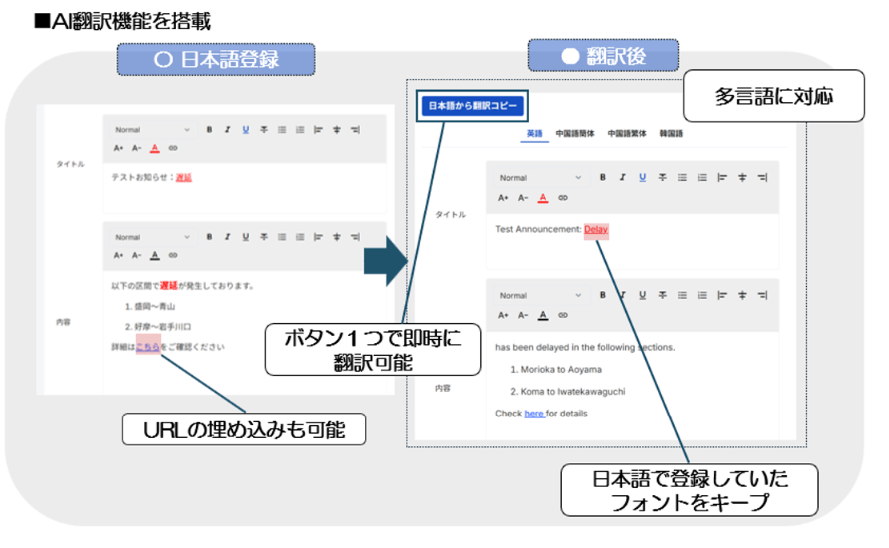
Task: Align text left in translated title editor toolbar
Action: [721, 178]
